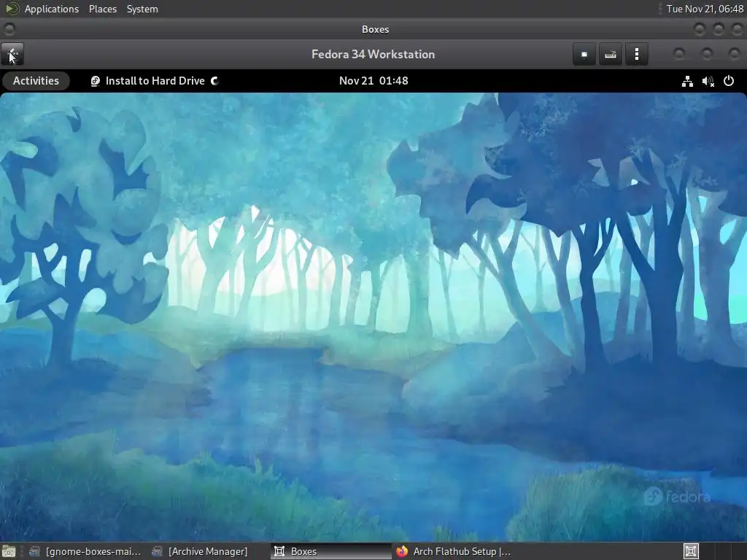Open the host System menu

click(x=142, y=9)
